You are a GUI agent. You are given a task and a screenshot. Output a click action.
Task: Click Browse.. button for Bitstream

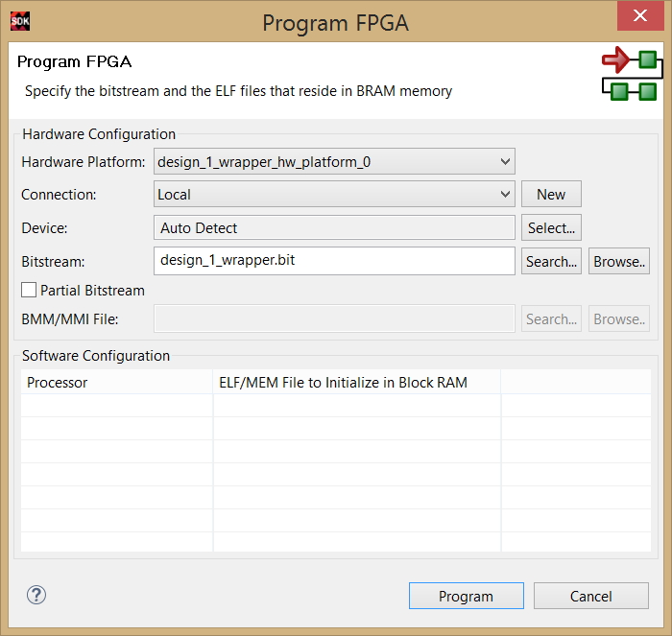(x=618, y=261)
